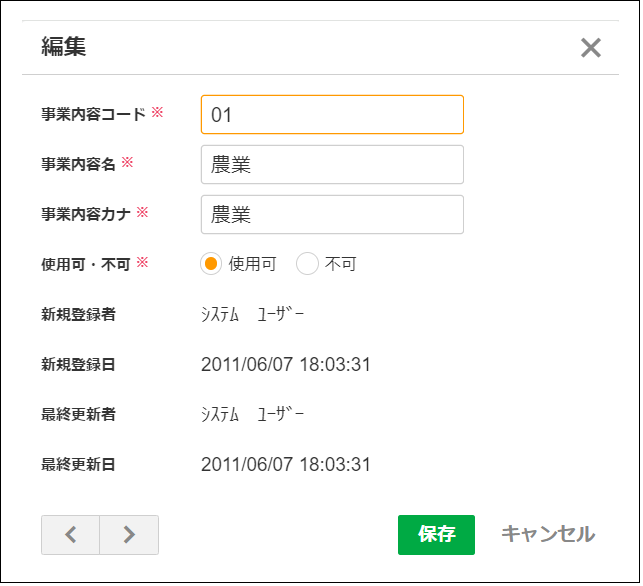Viewport: 643px width, 586px height.
Task: Choose the 不可 radio option
Action: (308, 264)
